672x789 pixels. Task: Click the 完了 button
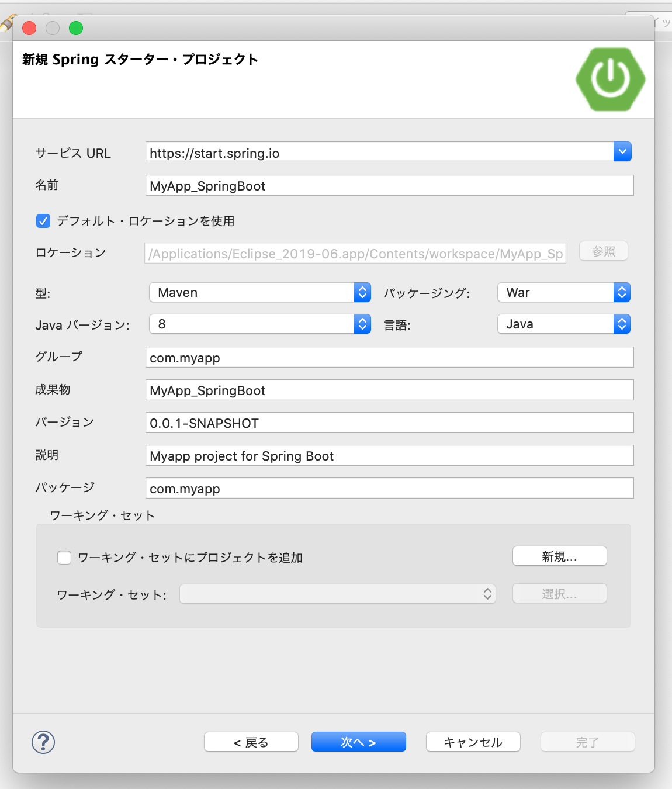[x=588, y=742]
